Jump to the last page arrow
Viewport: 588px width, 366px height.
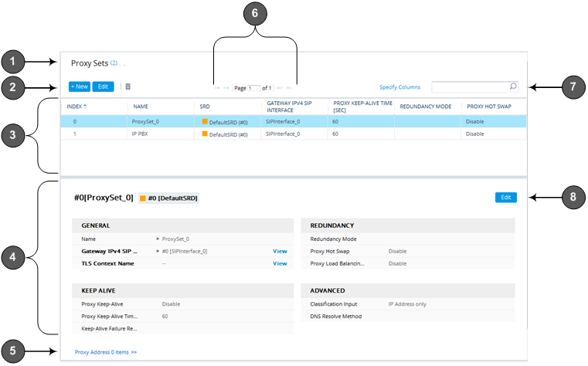point(289,88)
